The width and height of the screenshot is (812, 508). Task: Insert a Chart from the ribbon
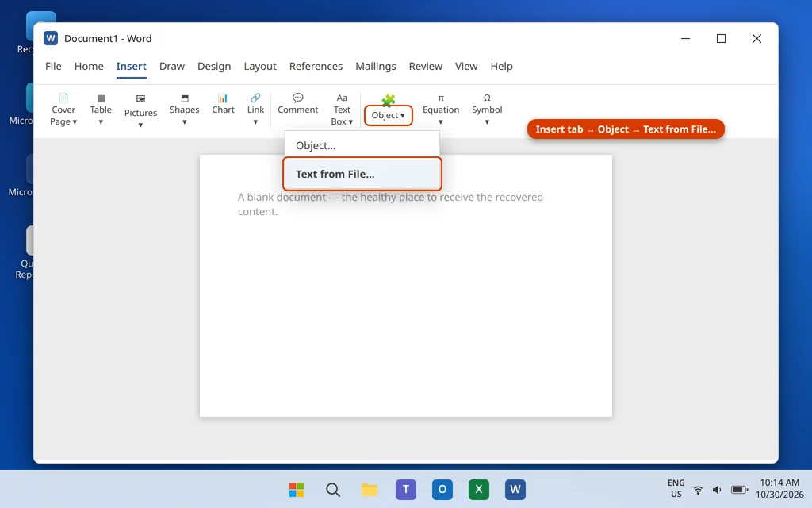click(x=223, y=98)
